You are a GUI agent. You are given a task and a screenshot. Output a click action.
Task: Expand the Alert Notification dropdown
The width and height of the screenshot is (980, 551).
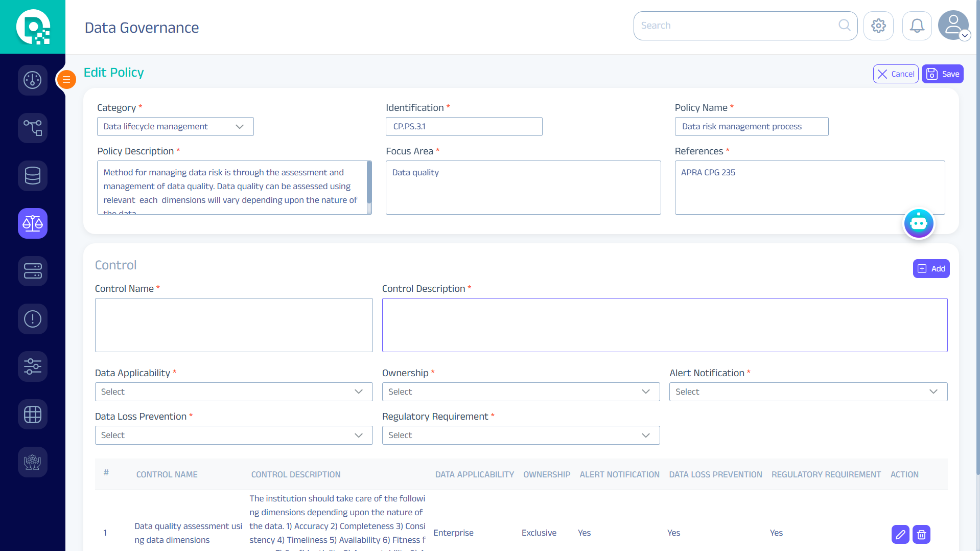click(x=808, y=392)
